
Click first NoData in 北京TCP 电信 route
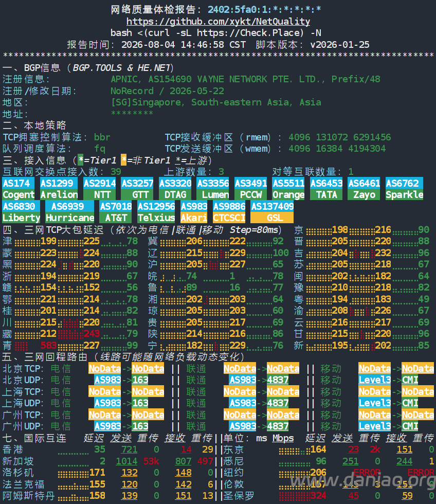[105, 368]
